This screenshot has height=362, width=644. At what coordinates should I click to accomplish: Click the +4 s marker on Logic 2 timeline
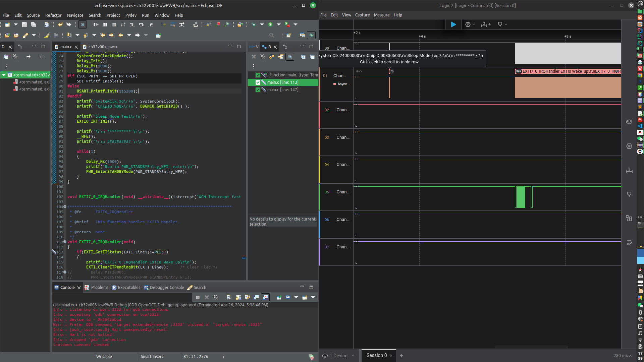(422, 37)
